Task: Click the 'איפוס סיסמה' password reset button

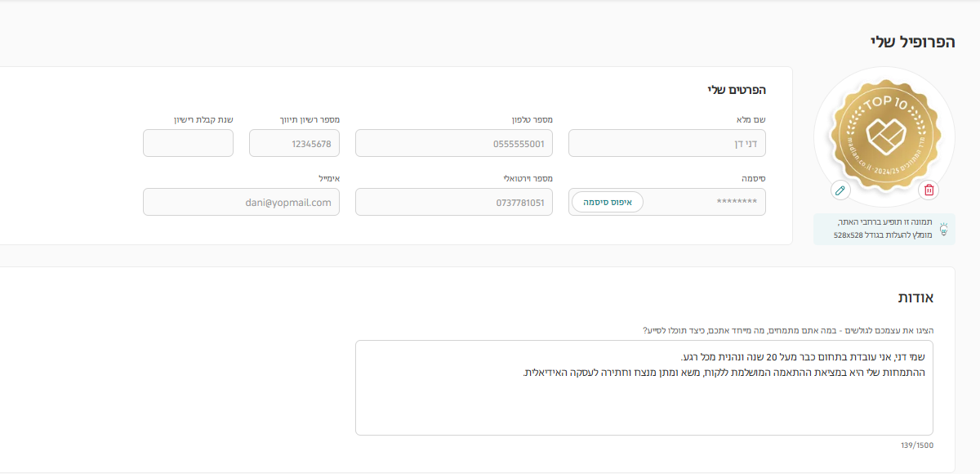Action: pyautogui.click(x=607, y=201)
